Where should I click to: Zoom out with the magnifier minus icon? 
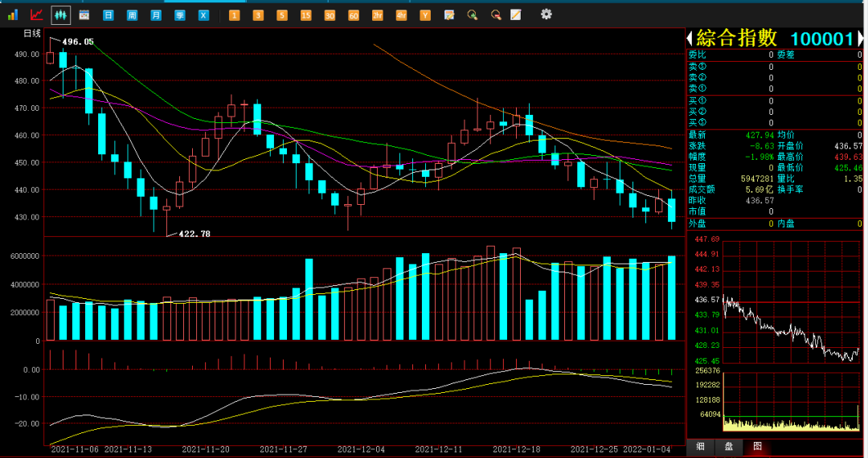(x=495, y=15)
